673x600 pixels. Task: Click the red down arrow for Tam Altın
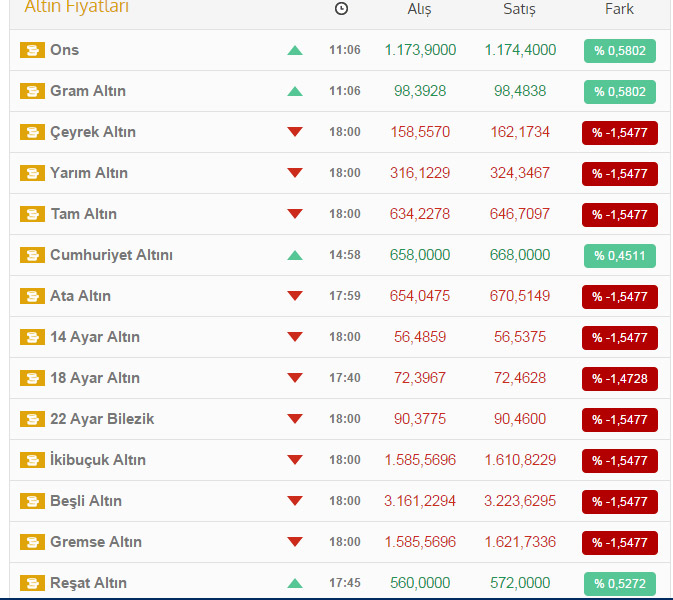[x=294, y=214]
